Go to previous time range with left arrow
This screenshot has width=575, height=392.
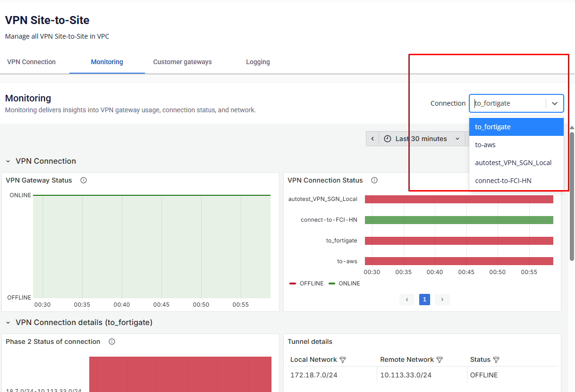click(x=372, y=139)
